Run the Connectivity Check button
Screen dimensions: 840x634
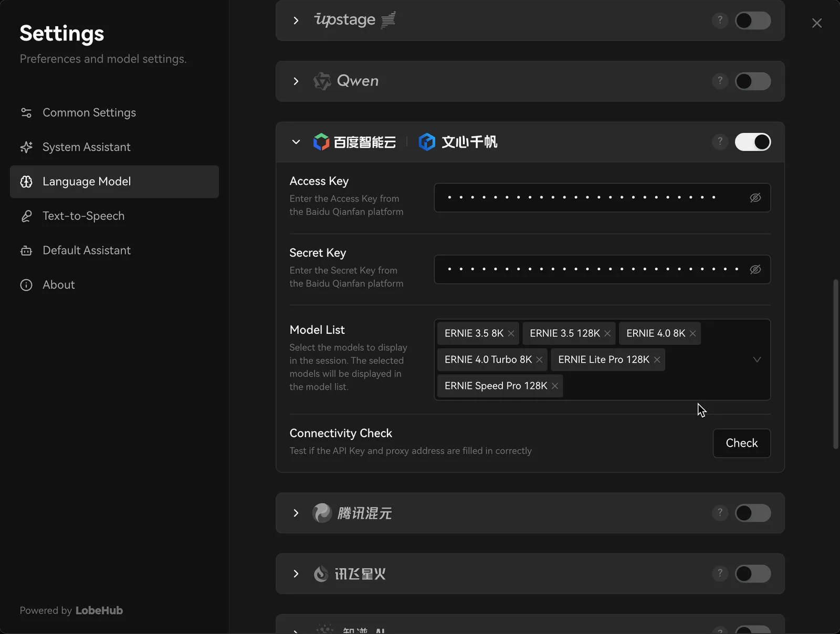point(742,443)
